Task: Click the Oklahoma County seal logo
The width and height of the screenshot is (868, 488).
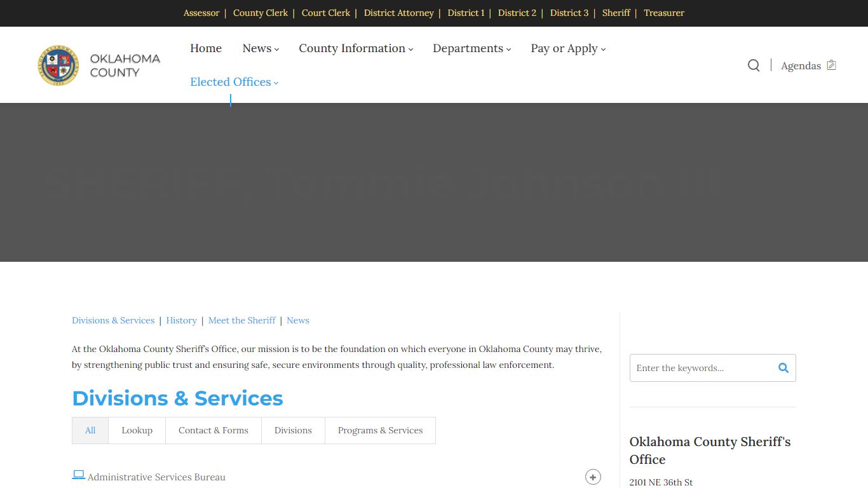Action: click(58, 65)
